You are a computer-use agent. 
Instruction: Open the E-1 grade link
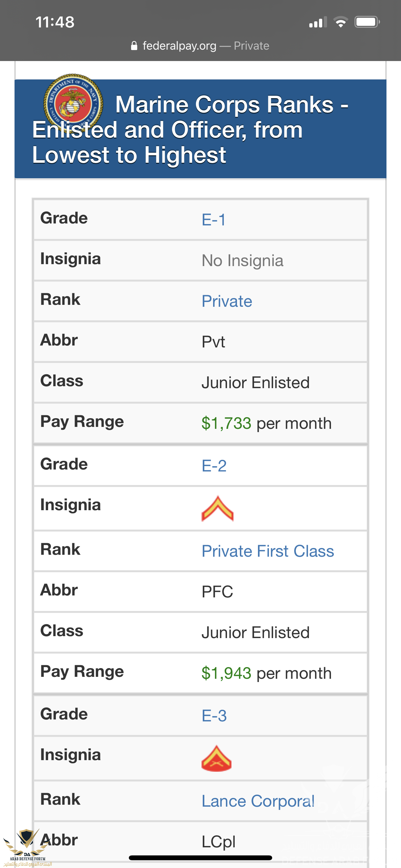(x=214, y=220)
